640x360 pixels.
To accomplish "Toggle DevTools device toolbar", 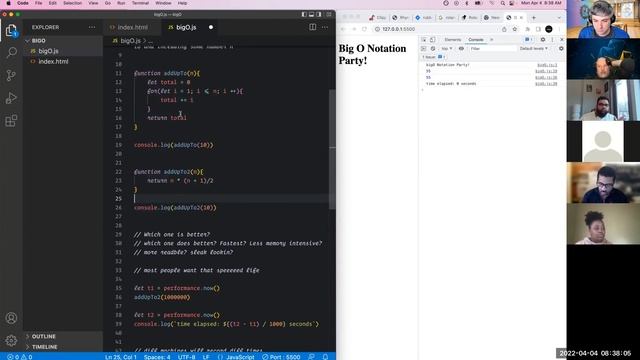I will tap(433, 40).
